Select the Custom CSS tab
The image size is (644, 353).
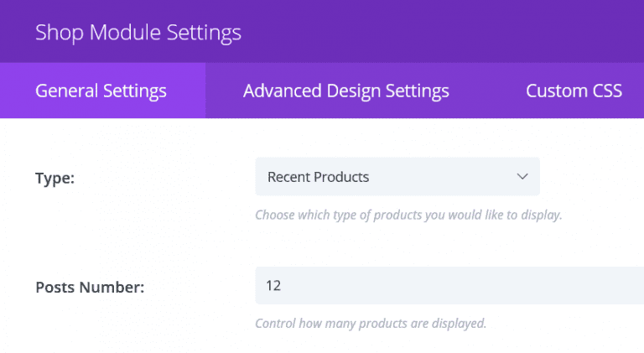[x=574, y=91]
